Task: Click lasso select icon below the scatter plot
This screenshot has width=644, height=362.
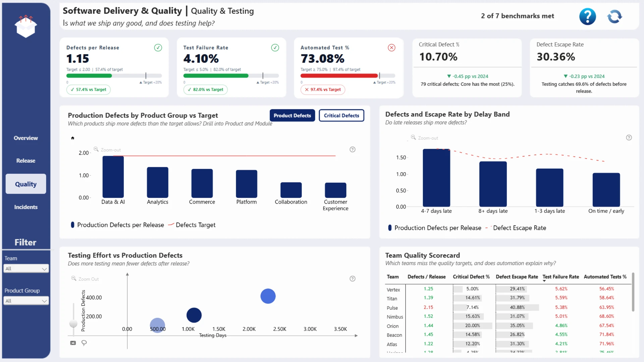Action: pyautogui.click(x=84, y=343)
